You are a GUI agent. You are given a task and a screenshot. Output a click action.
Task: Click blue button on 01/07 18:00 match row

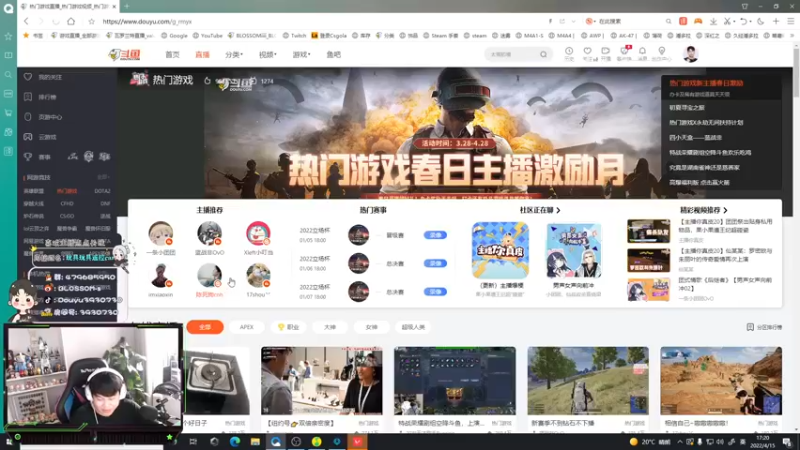tap(435, 292)
